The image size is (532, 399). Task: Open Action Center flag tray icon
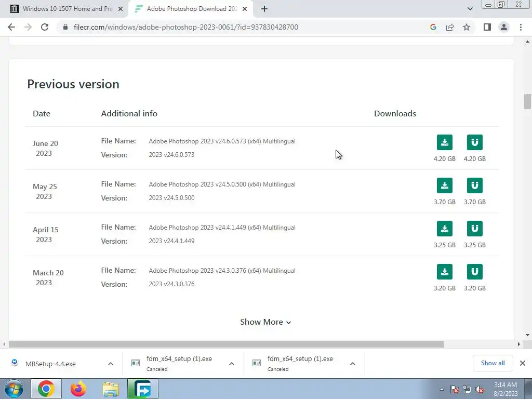point(454,389)
